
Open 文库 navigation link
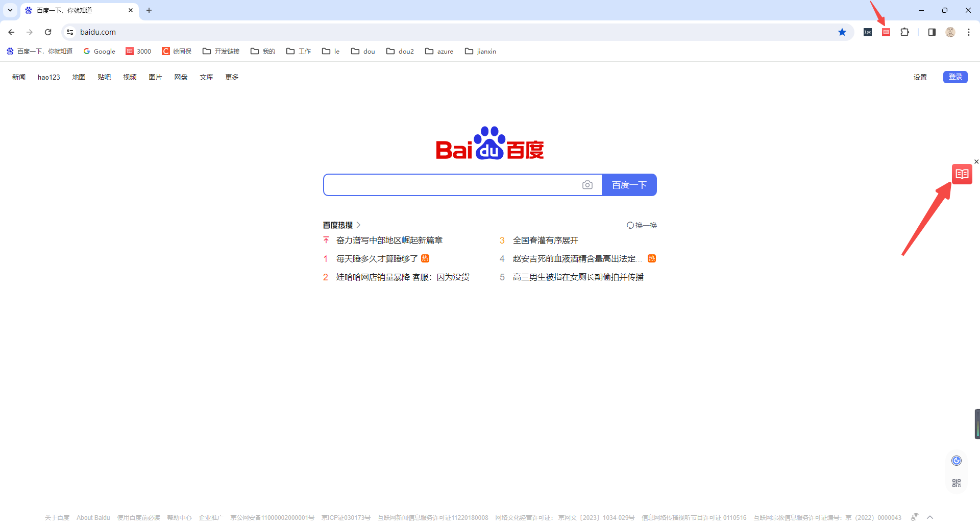click(206, 77)
